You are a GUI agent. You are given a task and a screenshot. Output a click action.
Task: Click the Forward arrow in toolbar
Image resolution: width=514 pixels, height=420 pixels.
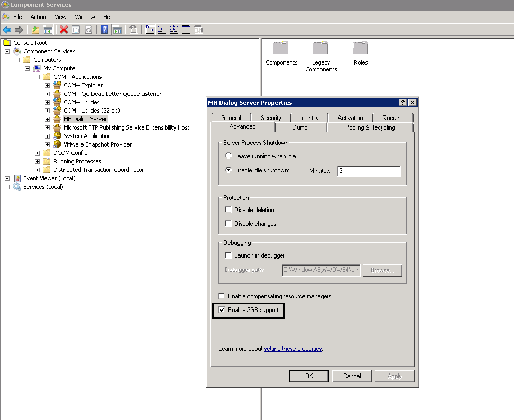[19, 30]
